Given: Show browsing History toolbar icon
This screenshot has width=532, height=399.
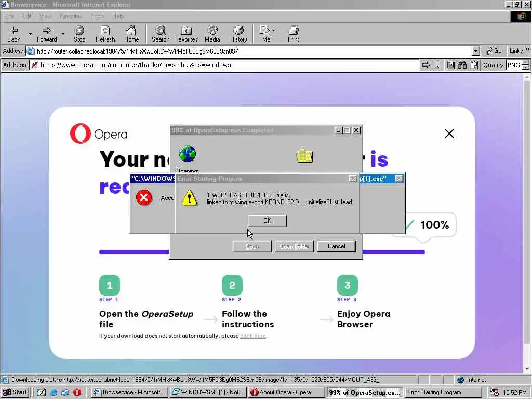Looking at the screenshot, I should 238,34.
